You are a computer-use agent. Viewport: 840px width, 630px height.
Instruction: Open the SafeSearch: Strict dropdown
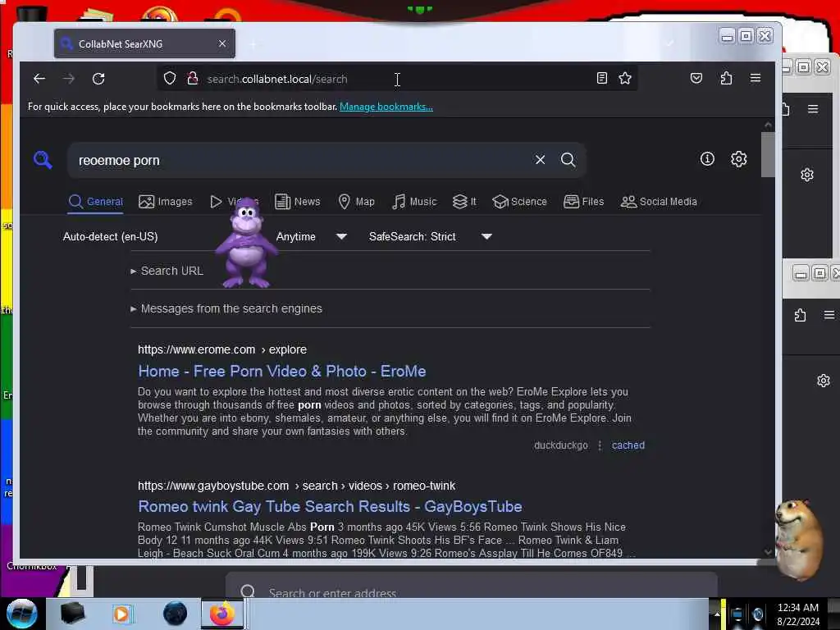click(x=430, y=237)
